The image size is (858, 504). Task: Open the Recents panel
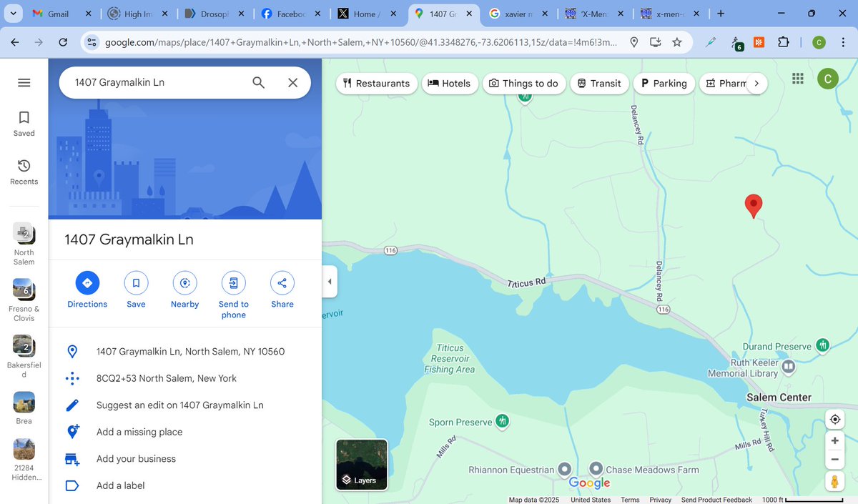24,172
